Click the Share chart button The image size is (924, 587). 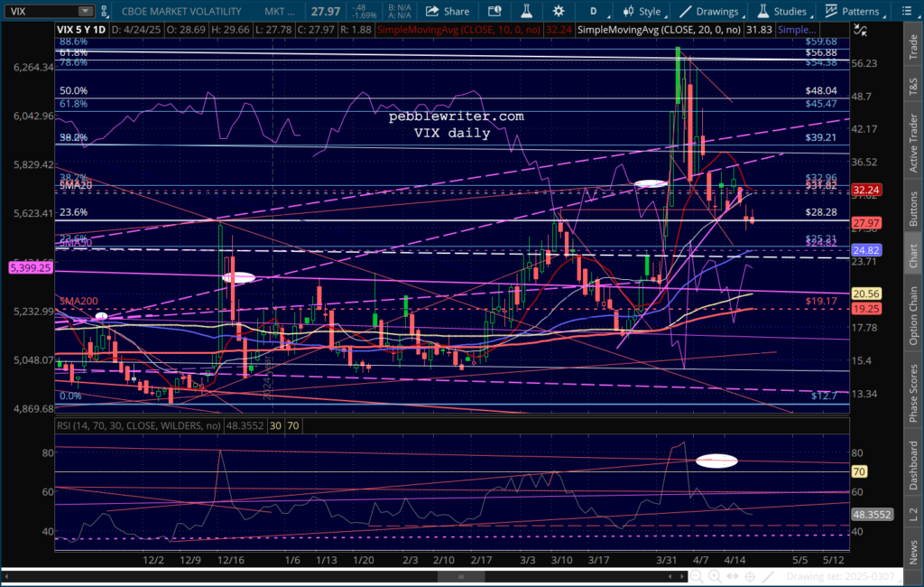pyautogui.click(x=447, y=11)
